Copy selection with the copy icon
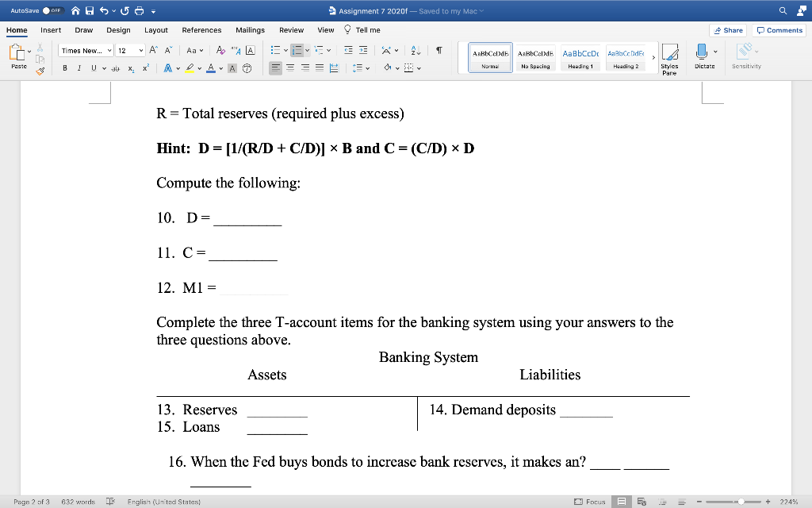Image resolution: width=812 pixels, height=508 pixels. 40,59
